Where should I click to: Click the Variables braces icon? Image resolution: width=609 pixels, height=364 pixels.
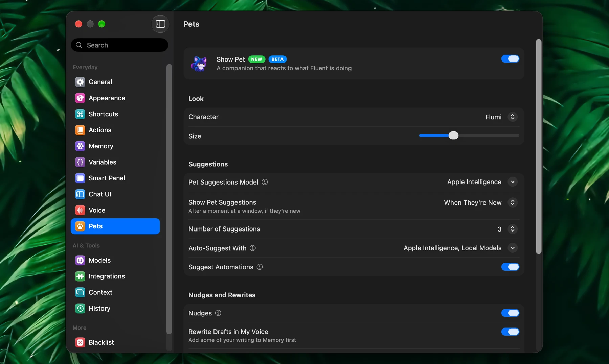pos(80,162)
